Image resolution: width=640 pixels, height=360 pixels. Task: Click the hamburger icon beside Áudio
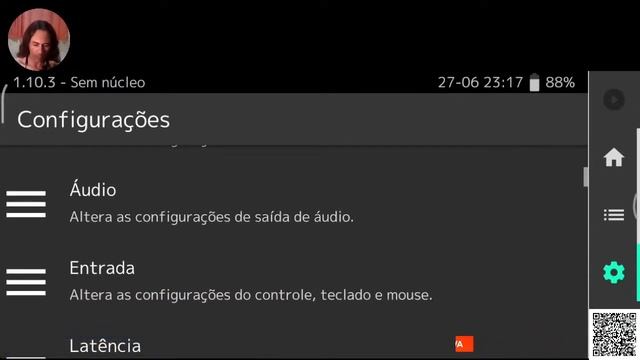tap(26, 204)
